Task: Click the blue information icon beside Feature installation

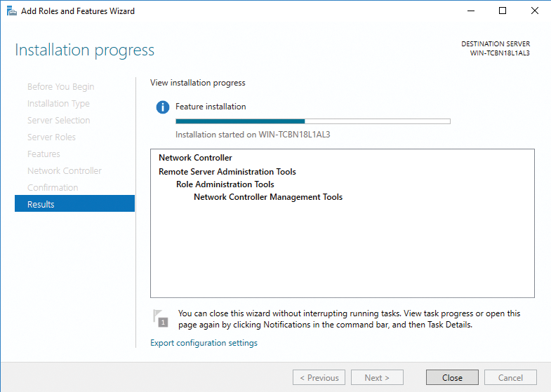Action: (163, 107)
